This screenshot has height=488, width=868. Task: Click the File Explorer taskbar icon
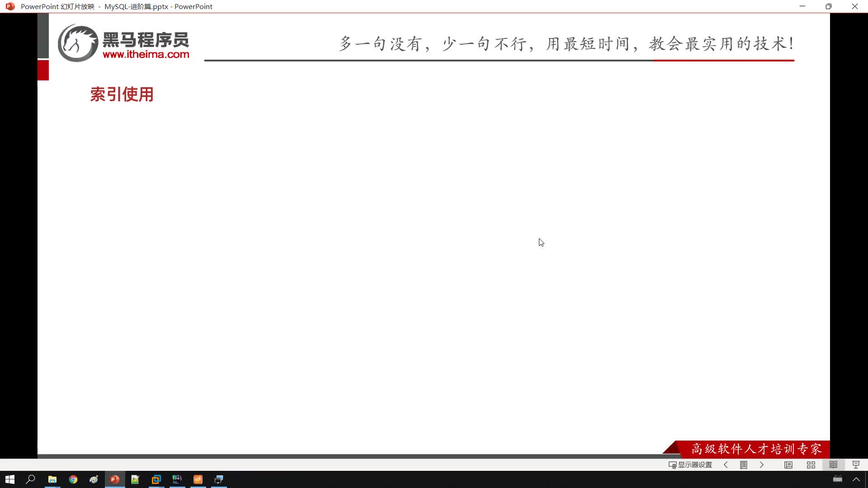[x=52, y=479]
